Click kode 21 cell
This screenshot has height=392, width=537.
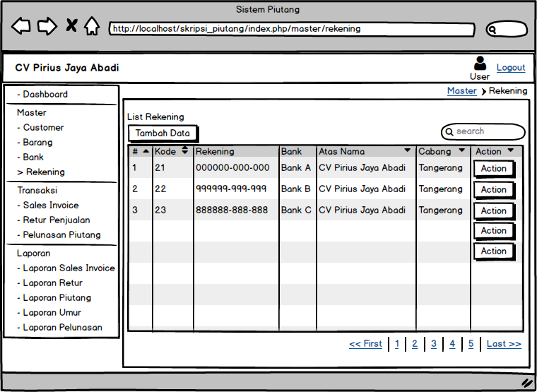[x=160, y=168]
